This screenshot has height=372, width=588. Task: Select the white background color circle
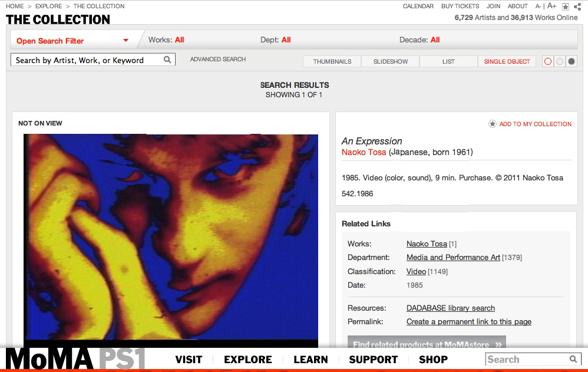(548, 61)
